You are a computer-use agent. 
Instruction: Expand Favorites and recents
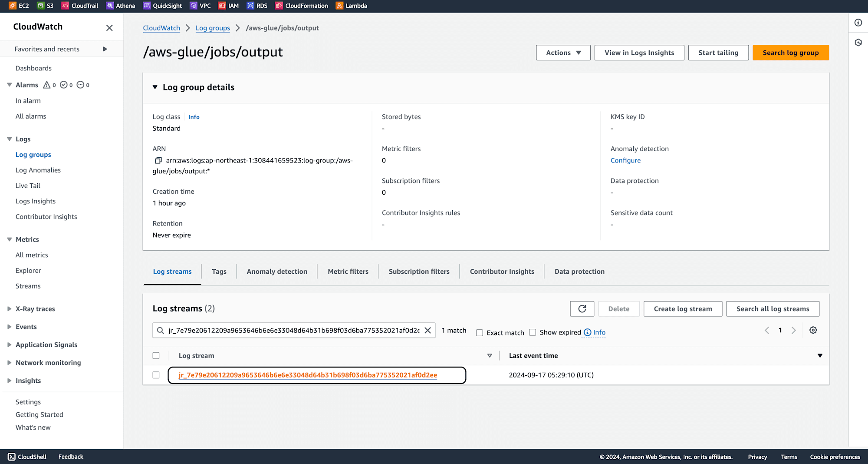coord(105,49)
